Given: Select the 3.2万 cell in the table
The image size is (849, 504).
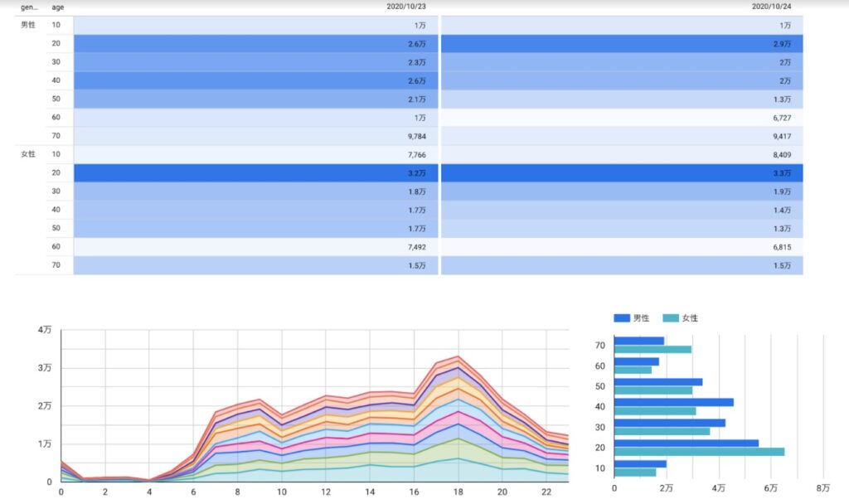Looking at the screenshot, I should [416, 173].
